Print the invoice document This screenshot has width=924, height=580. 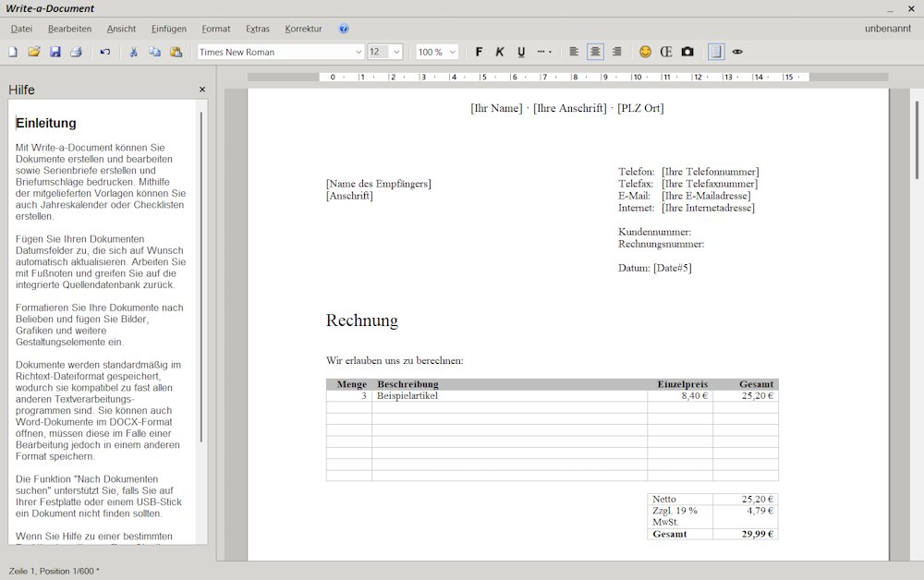(77, 52)
